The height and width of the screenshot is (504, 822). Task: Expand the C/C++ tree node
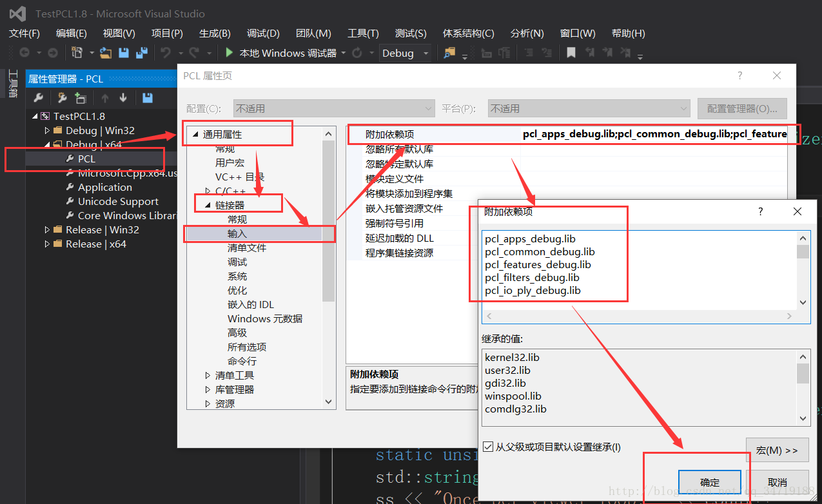208,191
